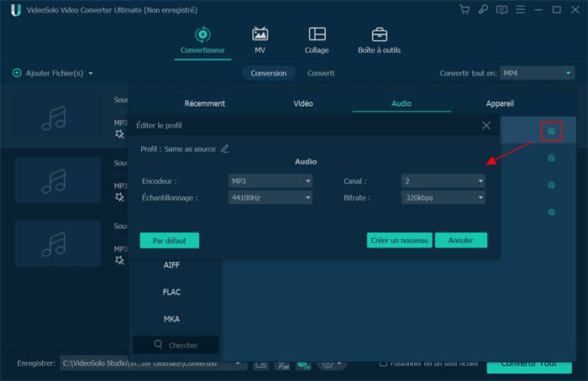The width and height of the screenshot is (588, 381).
Task: Select the AIFF format in the list
Action: (171, 265)
